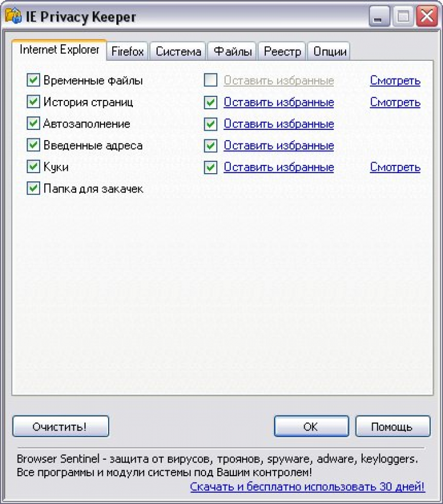Minimize the IE Privacy Keeper window
443x504 pixels.
[x=379, y=16]
